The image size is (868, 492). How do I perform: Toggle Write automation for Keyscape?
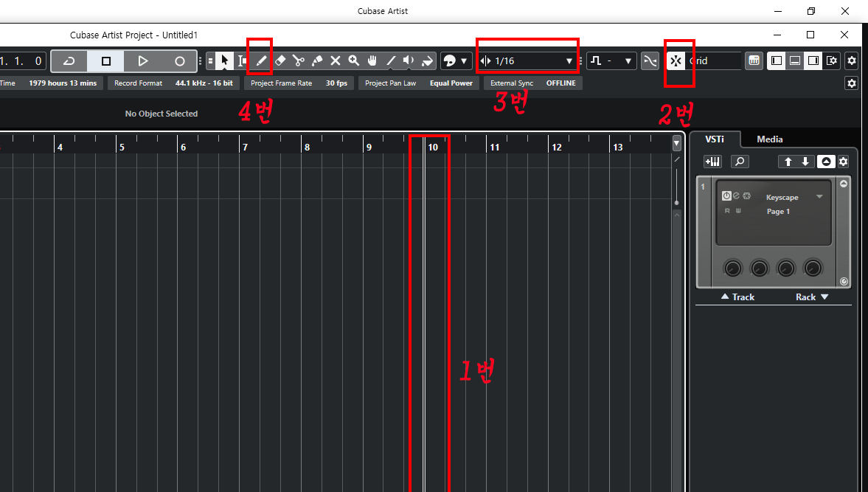point(738,211)
